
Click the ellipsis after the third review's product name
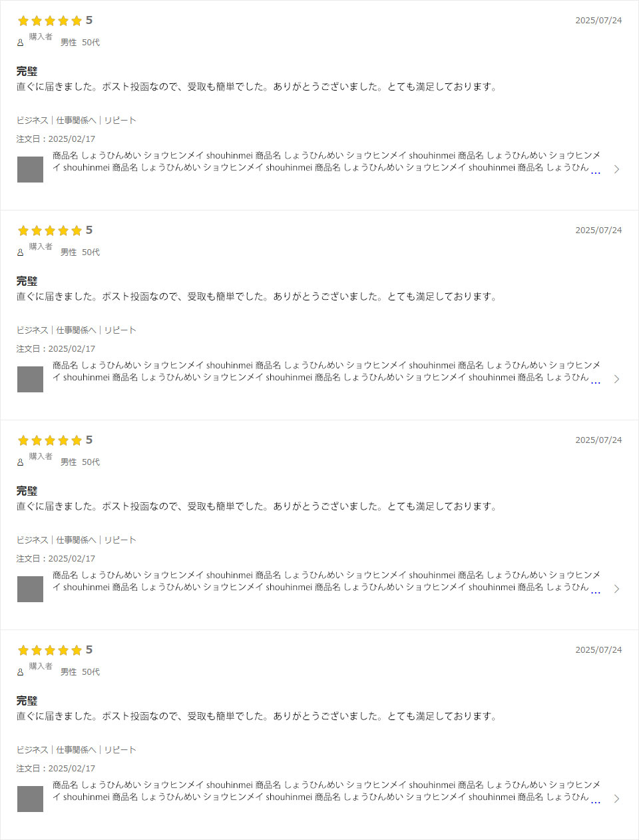pos(596,592)
